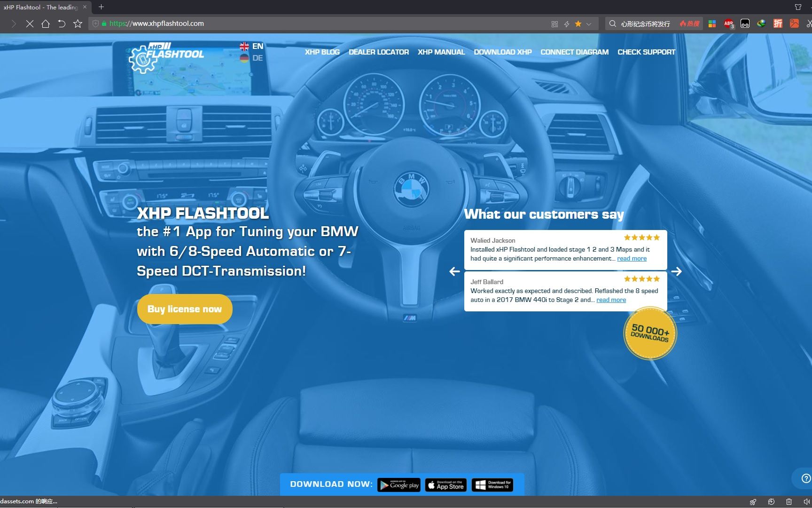Open the download manager globe extension

click(x=761, y=24)
